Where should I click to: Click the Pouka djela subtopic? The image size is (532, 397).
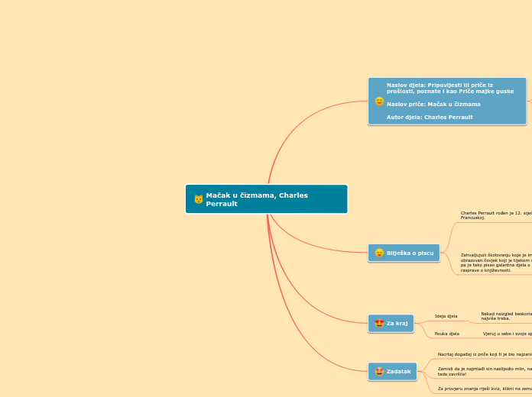[447, 334]
